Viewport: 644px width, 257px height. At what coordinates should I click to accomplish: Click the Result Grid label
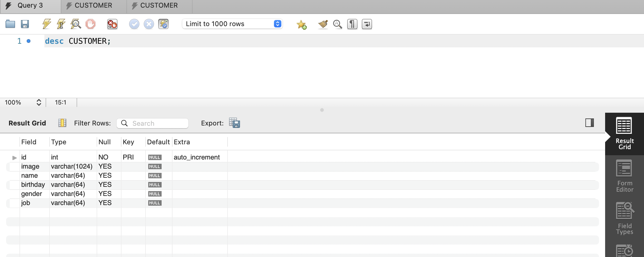tap(27, 123)
